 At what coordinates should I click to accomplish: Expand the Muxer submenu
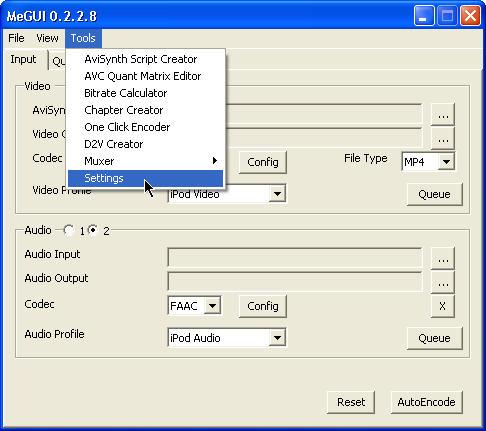pyautogui.click(x=145, y=161)
